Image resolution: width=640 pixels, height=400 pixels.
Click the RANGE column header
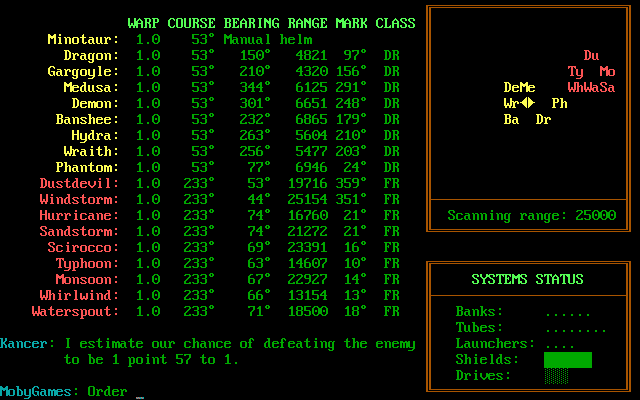tap(307, 23)
